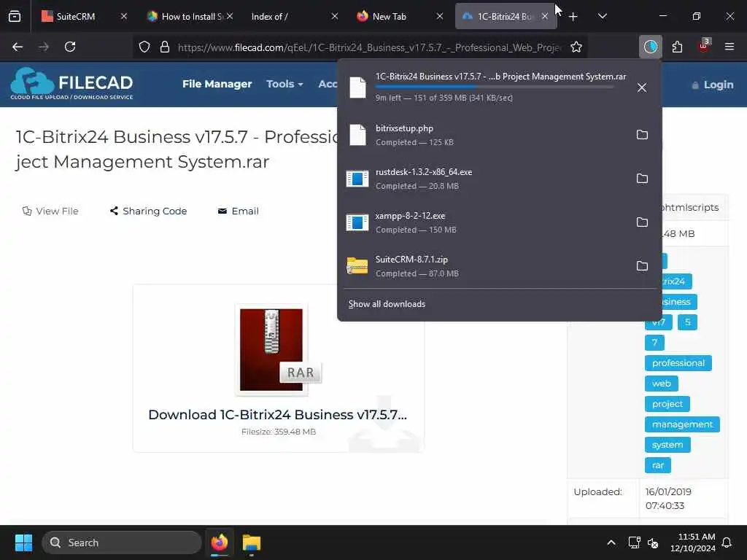Select the management tag
Viewport: 747px width, 560px height.
[682, 424]
